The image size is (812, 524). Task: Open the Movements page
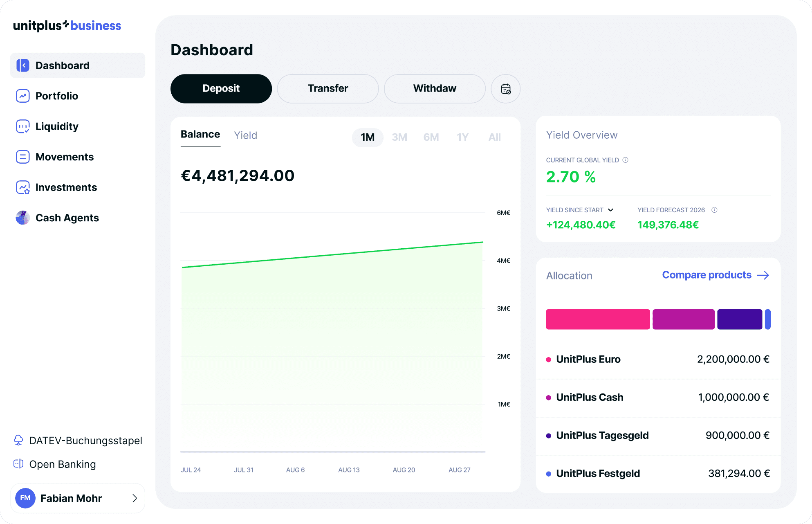tap(78, 157)
